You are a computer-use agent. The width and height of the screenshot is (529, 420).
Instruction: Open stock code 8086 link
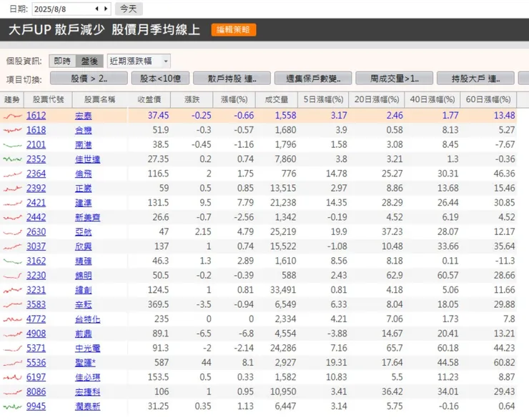coord(36,391)
